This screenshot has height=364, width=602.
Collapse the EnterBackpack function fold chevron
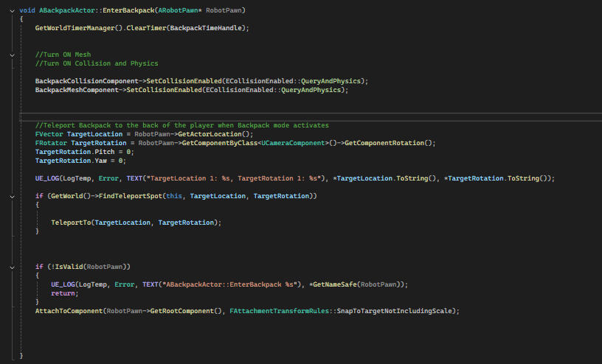(x=13, y=10)
